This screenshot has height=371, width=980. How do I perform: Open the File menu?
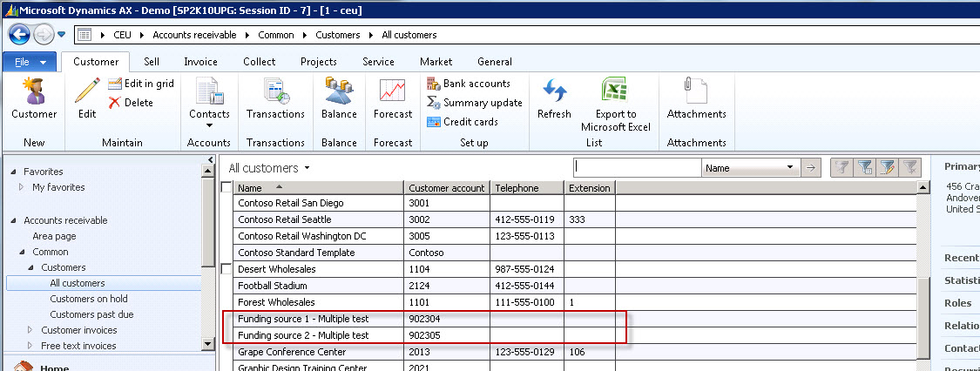click(30, 62)
